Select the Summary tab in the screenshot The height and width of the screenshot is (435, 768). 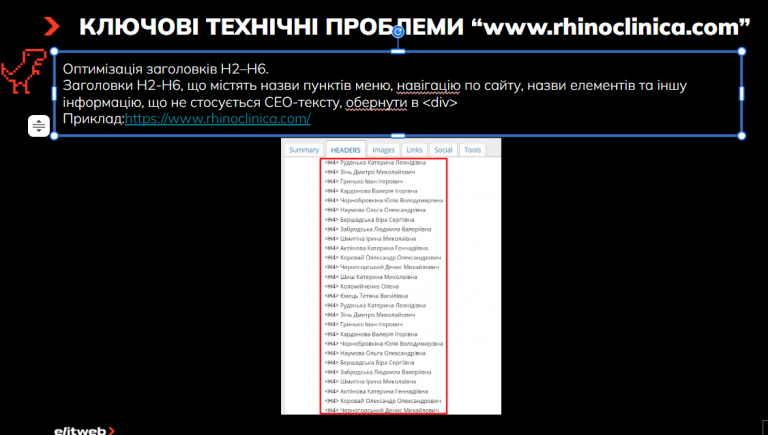coord(304,150)
